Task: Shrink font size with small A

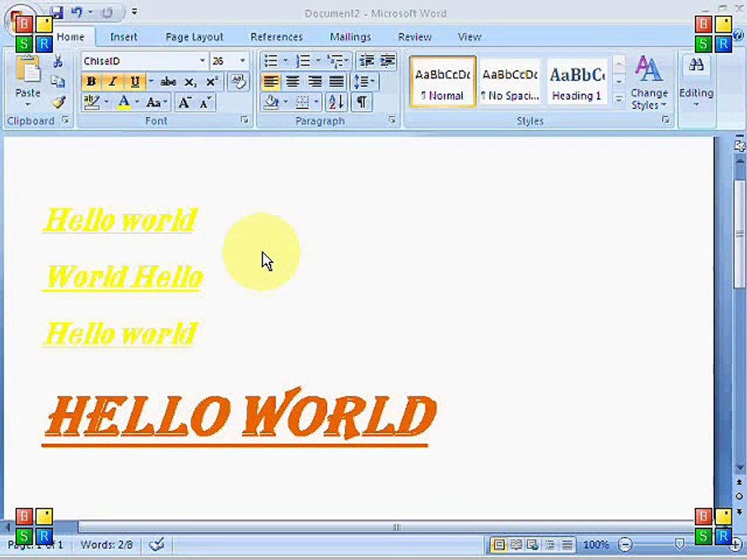Action: pyautogui.click(x=205, y=103)
